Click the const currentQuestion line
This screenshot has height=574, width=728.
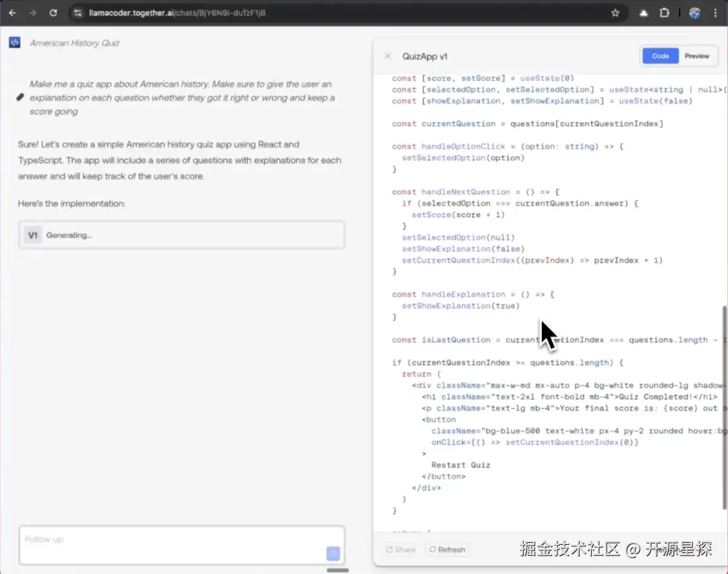527,123
